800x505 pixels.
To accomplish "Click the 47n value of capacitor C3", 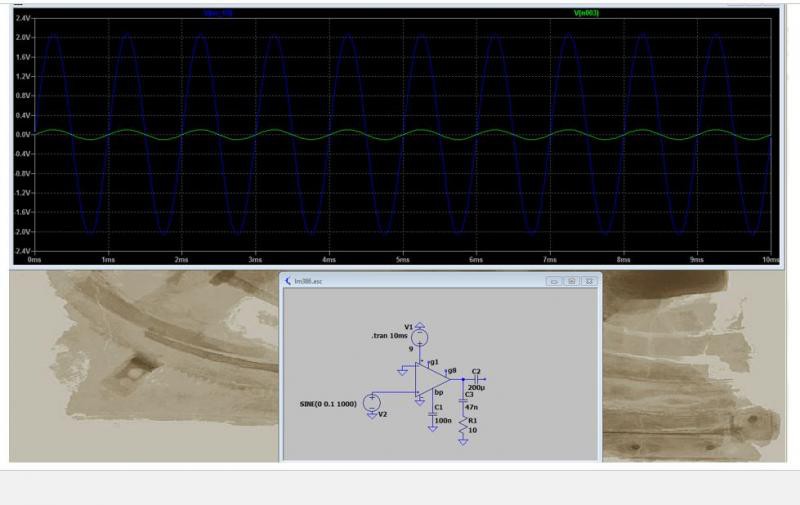I will pyautogui.click(x=472, y=407).
